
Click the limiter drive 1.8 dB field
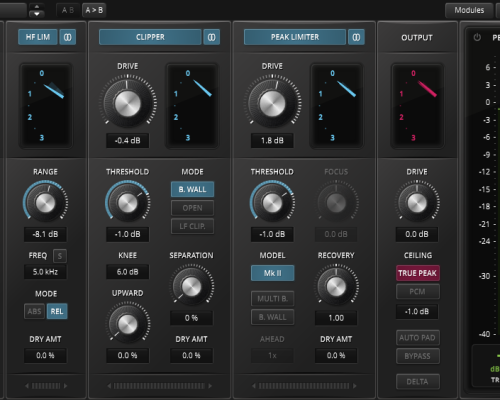(272, 141)
